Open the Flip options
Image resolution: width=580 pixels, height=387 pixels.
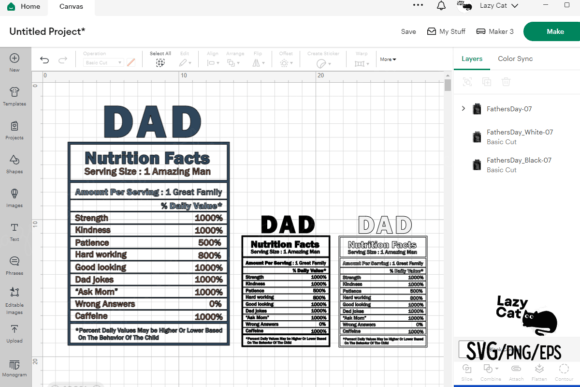pyautogui.click(x=258, y=60)
